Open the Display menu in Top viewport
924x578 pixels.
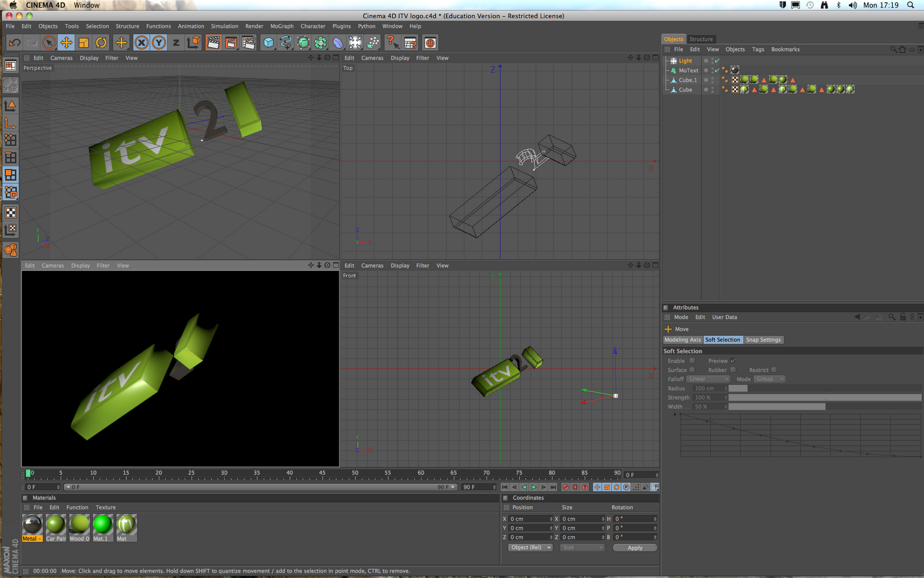click(x=400, y=58)
